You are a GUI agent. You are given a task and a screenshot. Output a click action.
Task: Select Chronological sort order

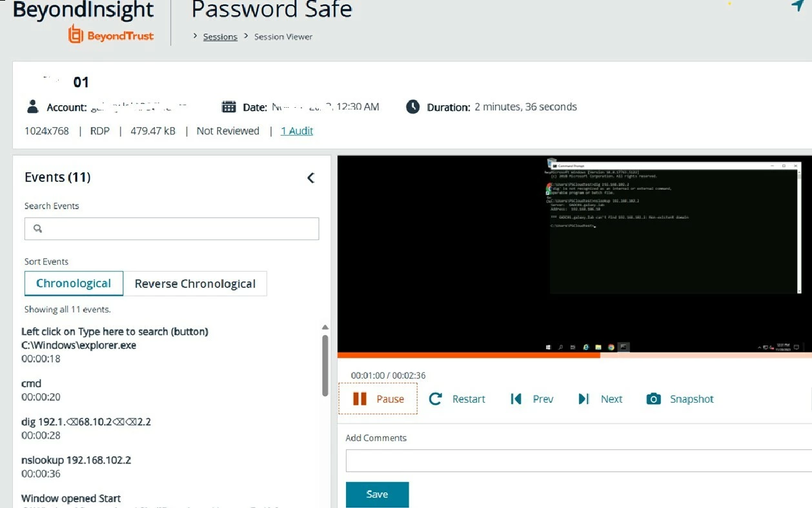coord(74,283)
